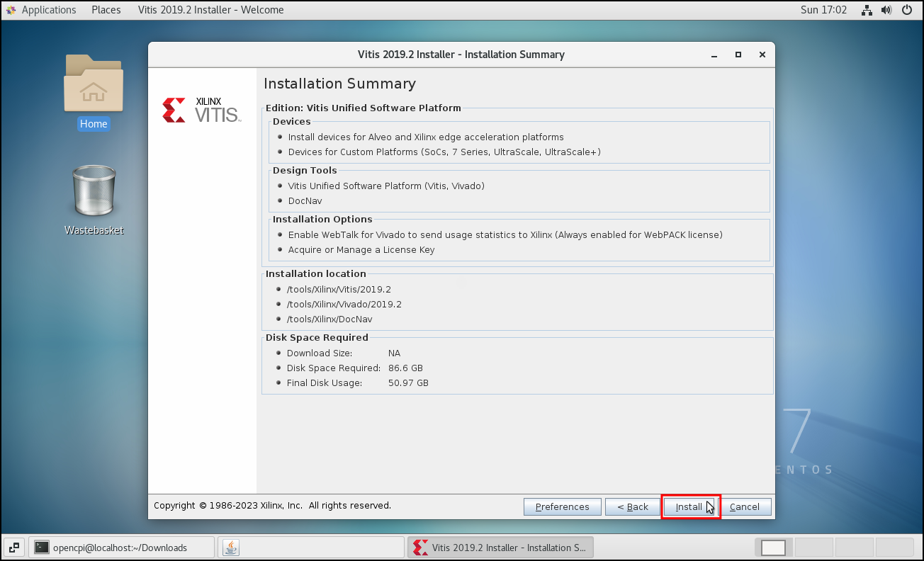Viewport: 924px width, 561px height.
Task: Switch to the opencpi terminal taskbar entry
Action: pyautogui.click(x=122, y=548)
